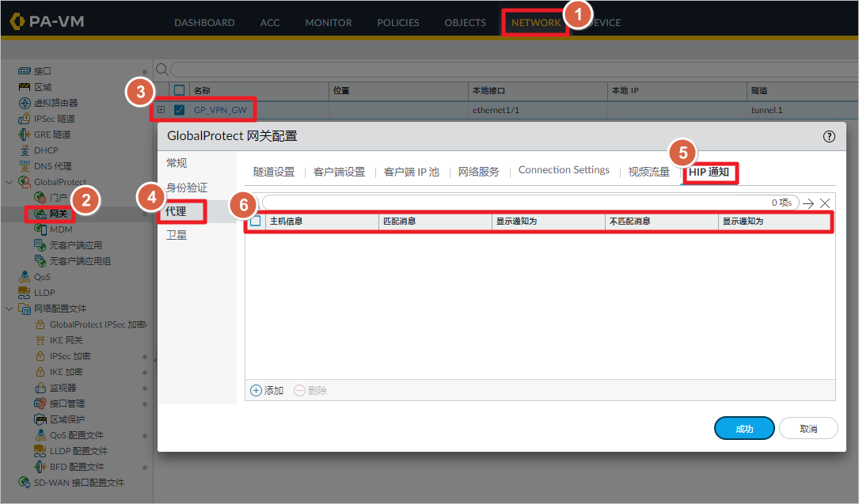Open the QoS icon in sidebar
The width and height of the screenshot is (859, 504).
(x=24, y=277)
